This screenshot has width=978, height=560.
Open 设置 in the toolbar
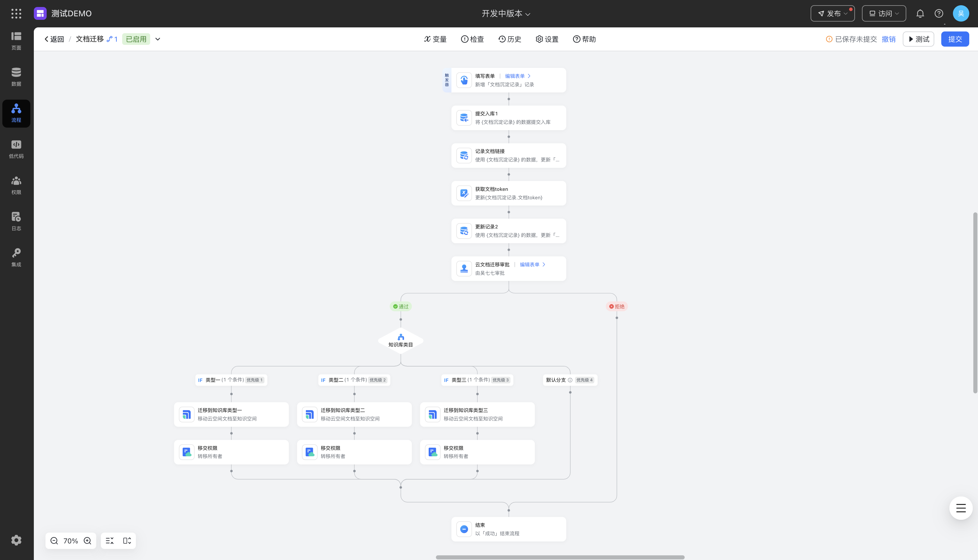coord(547,39)
